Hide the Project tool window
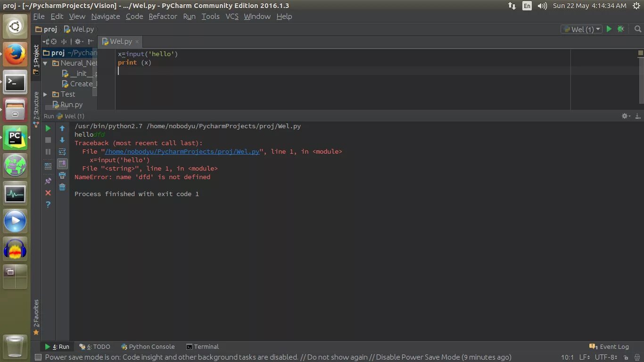The height and width of the screenshot is (362, 644). (91, 41)
